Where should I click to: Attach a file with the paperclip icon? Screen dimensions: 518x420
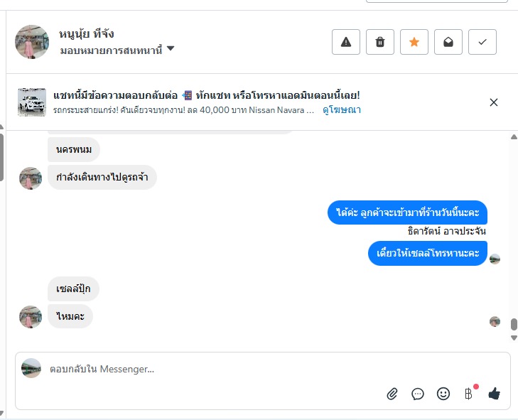click(392, 394)
